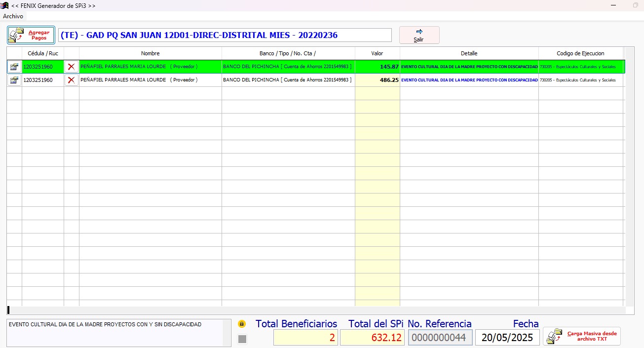
Task: Click the entity name field with GAD PQ SAN JUAN
Action: [x=225, y=35]
